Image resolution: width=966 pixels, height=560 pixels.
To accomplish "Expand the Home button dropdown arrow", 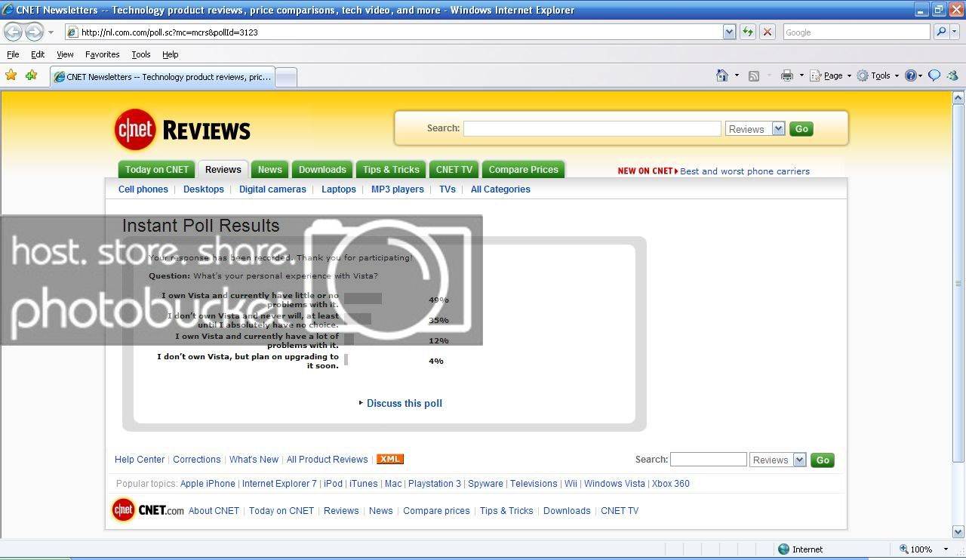I will click(737, 75).
